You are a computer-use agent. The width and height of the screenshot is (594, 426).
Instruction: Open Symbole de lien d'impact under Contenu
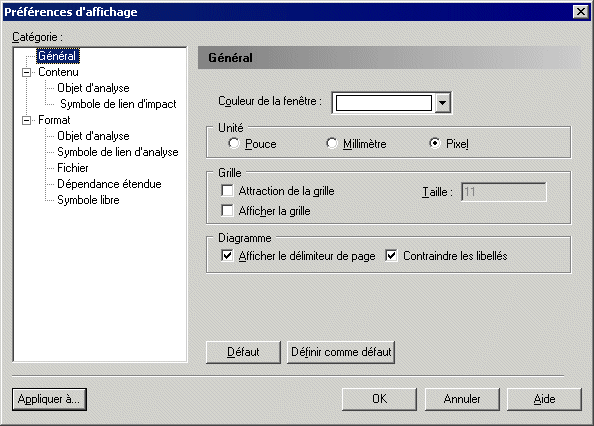118,104
